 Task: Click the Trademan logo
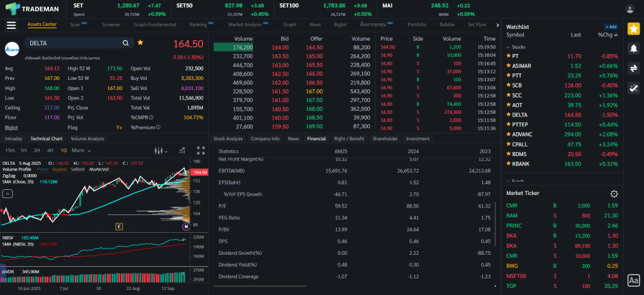(33, 9)
